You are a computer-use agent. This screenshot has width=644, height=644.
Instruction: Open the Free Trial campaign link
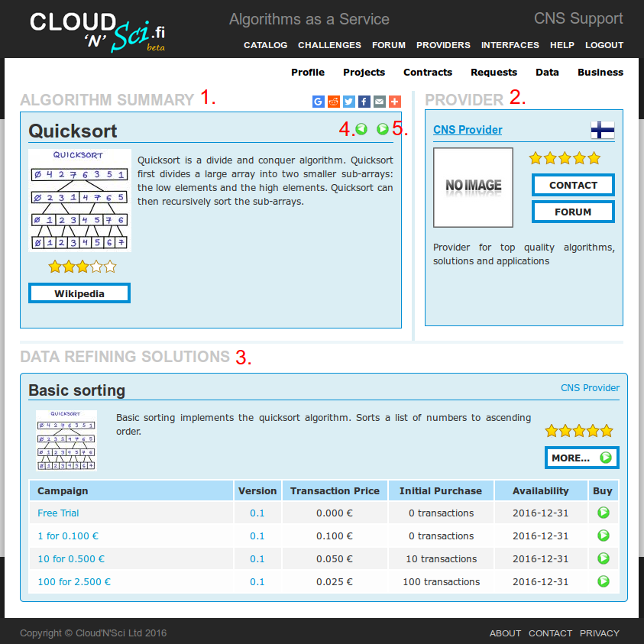click(x=58, y=513)
